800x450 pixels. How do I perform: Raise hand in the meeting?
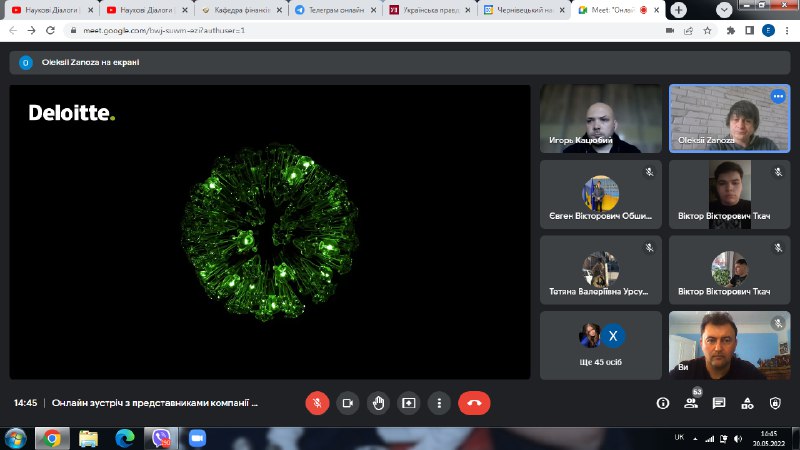pos(378,403)
